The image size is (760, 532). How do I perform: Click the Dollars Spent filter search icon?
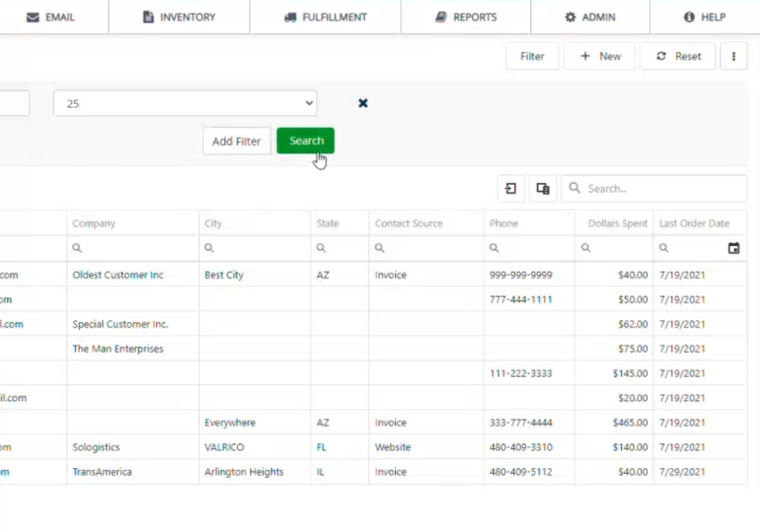tap(586, 248)
